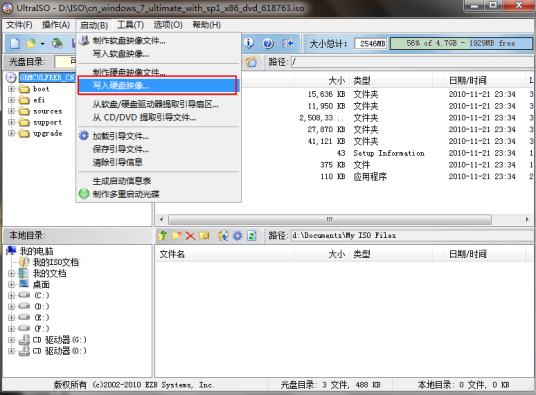Expand the sources folder in disc tree
The height and width of the screenshot is (395, 536).
click(11, 111)
